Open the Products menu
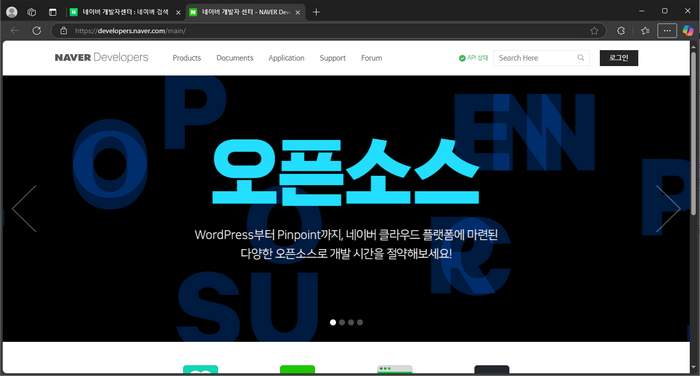This screenshot has height=376, width=700. [x=187, y=58]
